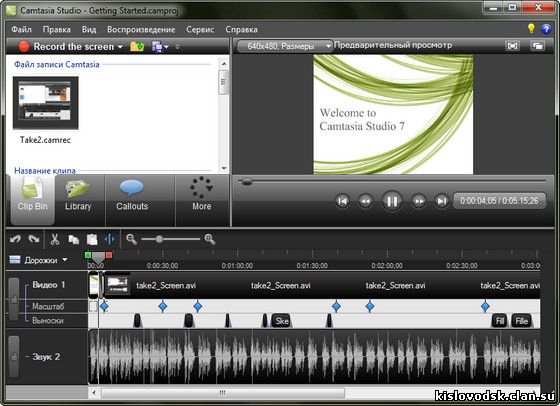Viewport: 560px width, 406px height.
Task: Click the red selection end marker
Action: (109, 255)
